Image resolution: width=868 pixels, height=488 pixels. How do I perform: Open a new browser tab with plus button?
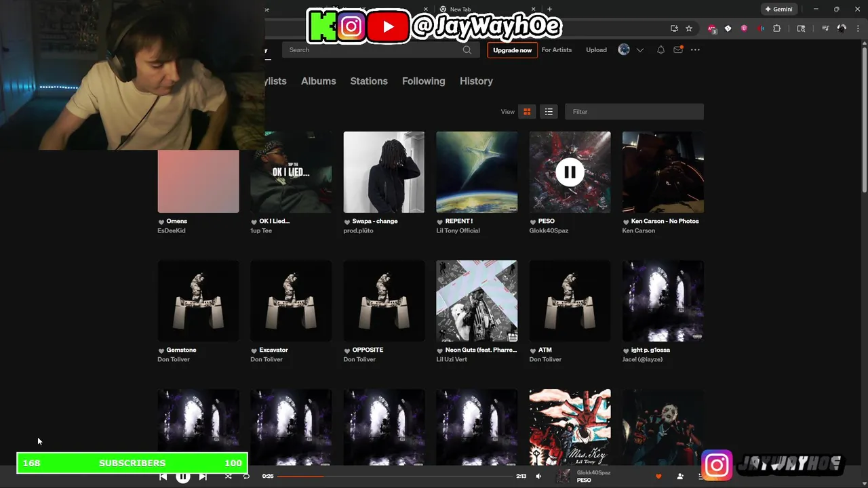tap(549, 9)
